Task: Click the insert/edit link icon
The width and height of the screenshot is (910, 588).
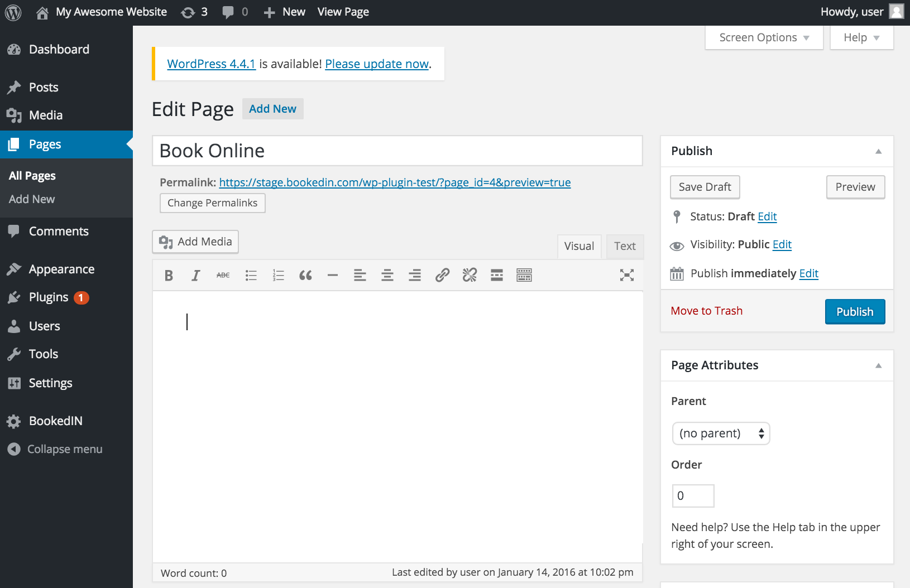Action: click(x=442, y=275)
